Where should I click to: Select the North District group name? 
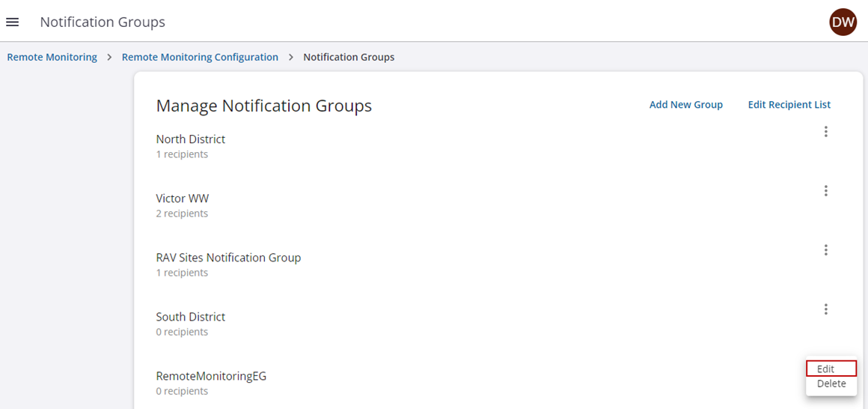(190, 139)
